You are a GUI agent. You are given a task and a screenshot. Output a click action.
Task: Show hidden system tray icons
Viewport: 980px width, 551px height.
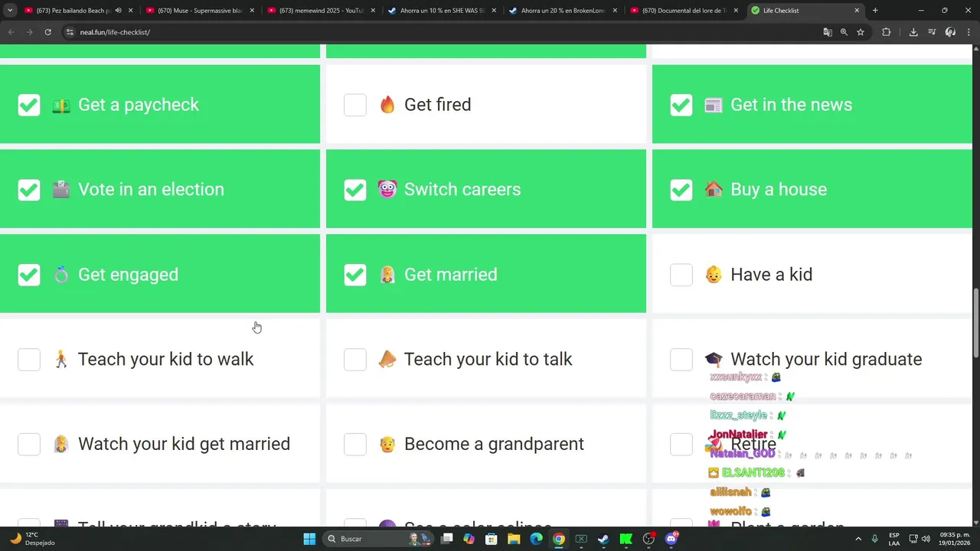(x=858, y=539)
